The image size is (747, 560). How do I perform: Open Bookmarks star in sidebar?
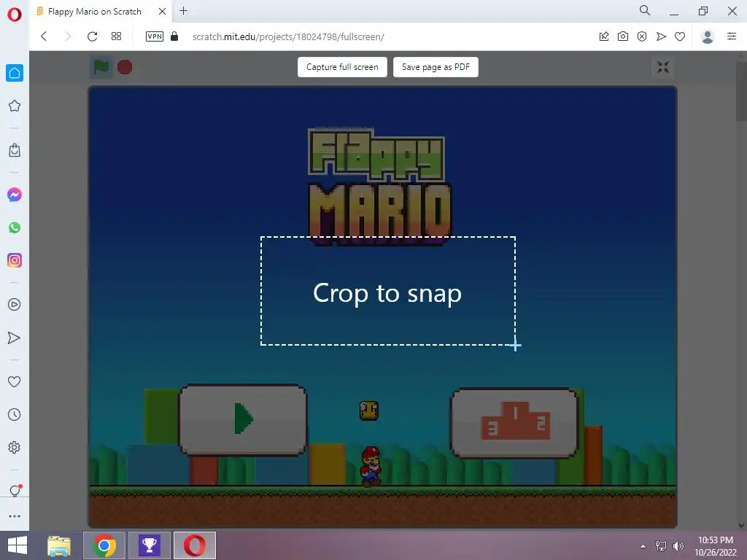(x=15, y=106)
